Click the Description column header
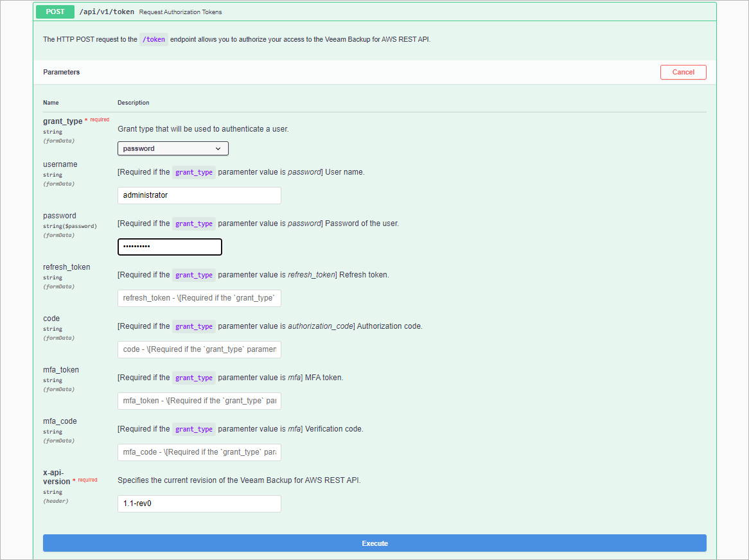 pos(133,103)
